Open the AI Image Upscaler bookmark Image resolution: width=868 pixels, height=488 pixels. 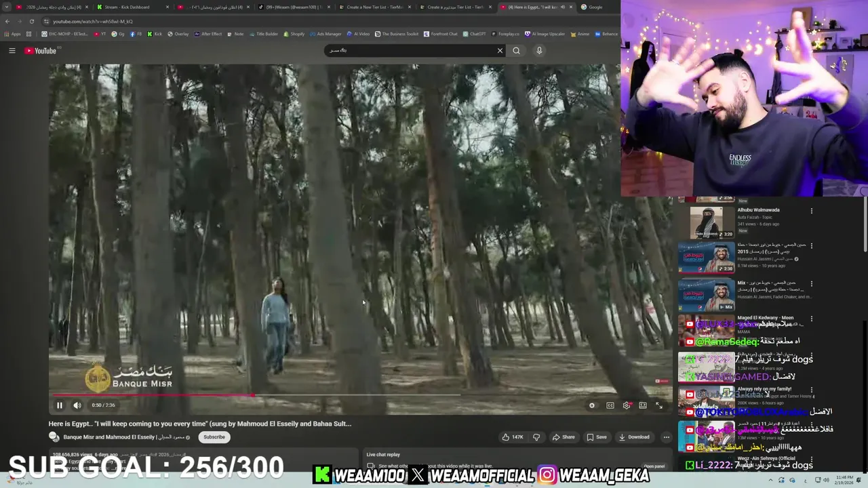(545, 34)
